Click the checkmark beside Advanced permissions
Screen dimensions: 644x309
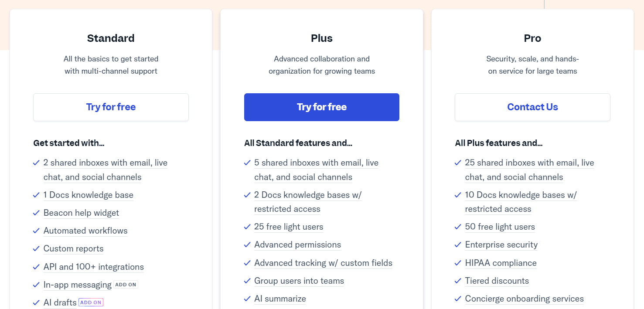coord(247,245)
